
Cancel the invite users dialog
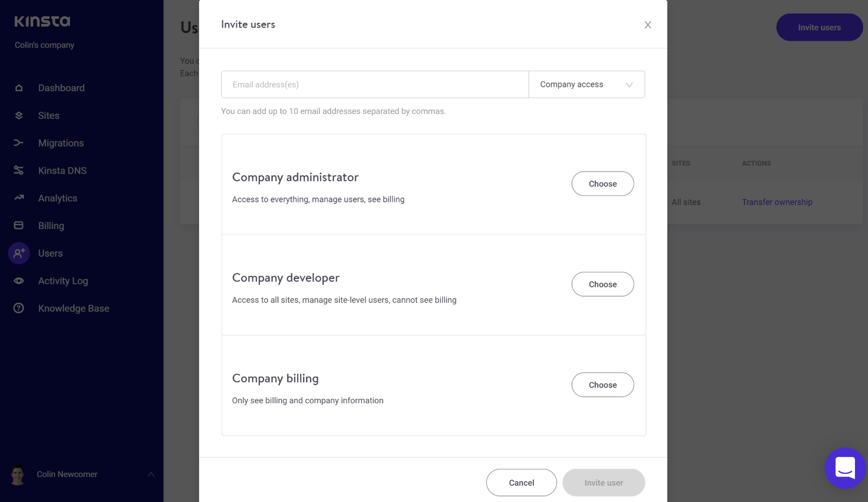(x=521, y=482)
